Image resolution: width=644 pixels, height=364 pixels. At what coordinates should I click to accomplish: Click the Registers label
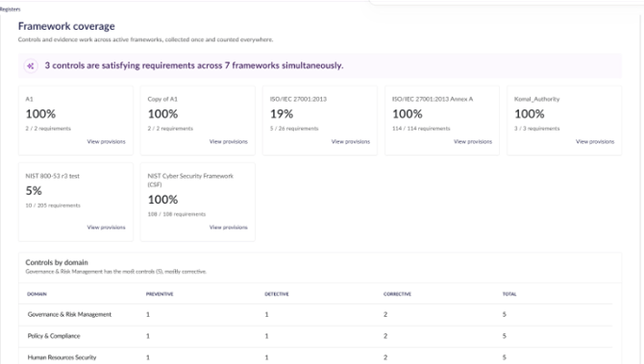pos(10,9)
